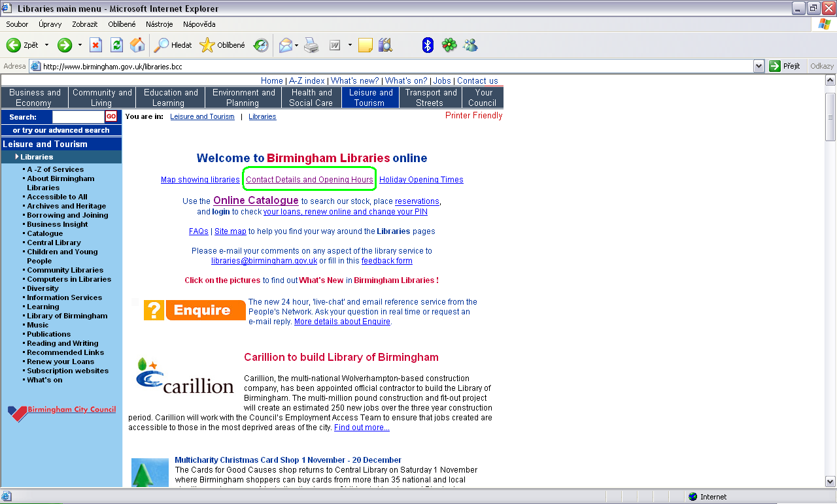Screen dimensions: 837x504
Task: Open Hledat search magnifier
Action: 173,45
